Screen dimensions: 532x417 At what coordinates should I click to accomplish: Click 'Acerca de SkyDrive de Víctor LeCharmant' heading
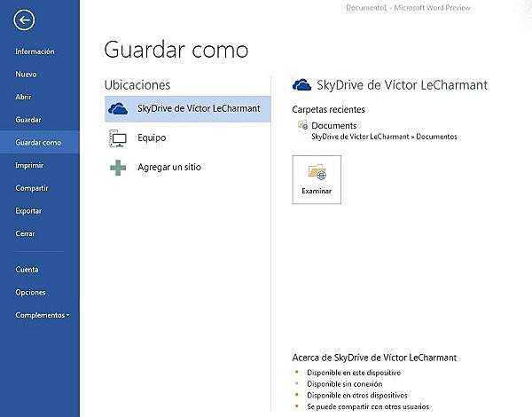(x=374, y=358)
